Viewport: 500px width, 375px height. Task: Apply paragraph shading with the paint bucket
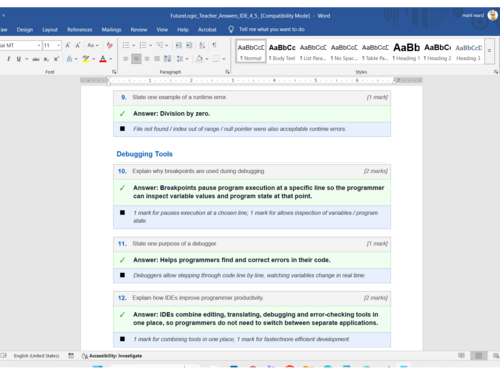point(199,59)
